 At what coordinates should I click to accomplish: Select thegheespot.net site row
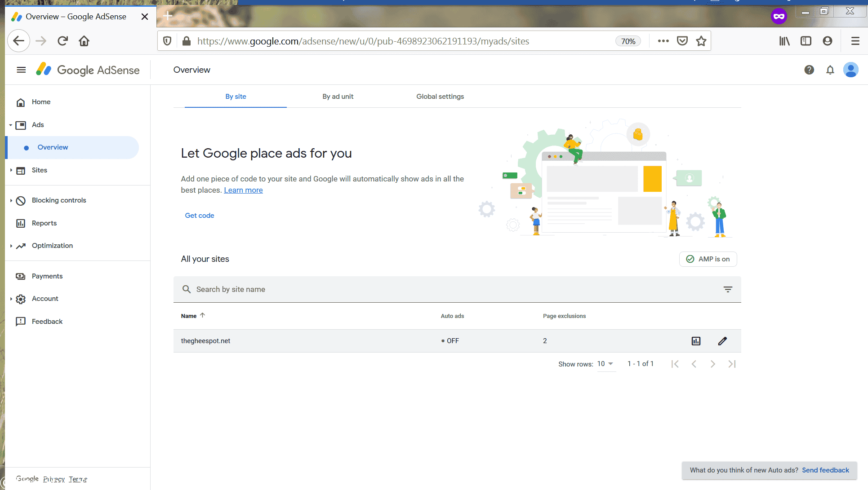(457, 341)
